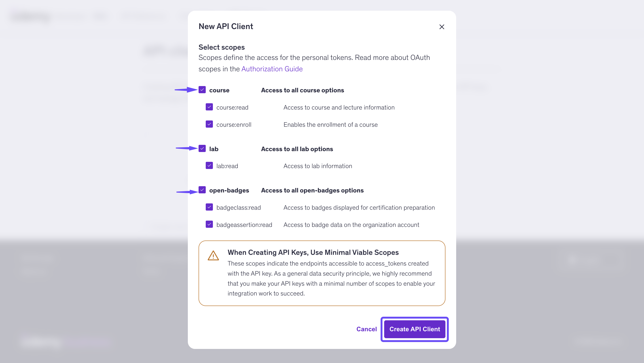Click the "Use Minimal Viable Scopes" warning heading
This screenshot has width=644, height=363.
313,252
